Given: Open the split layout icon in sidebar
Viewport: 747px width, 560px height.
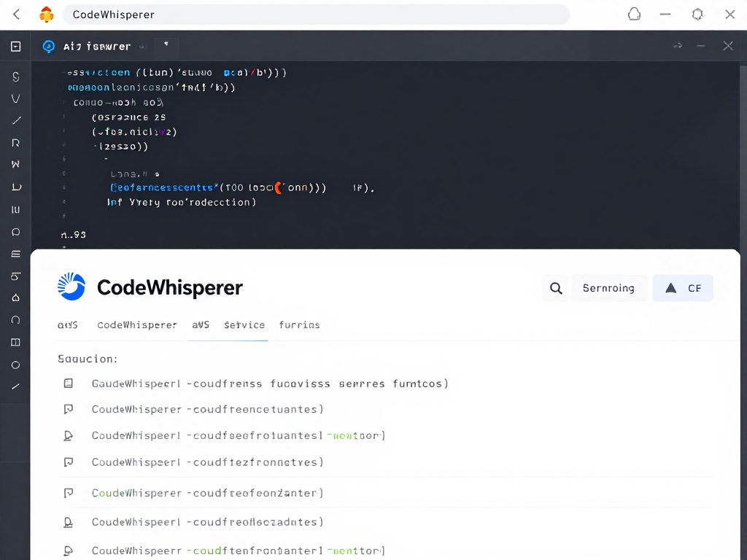Looking at the screenshot, I should (16, 343).
